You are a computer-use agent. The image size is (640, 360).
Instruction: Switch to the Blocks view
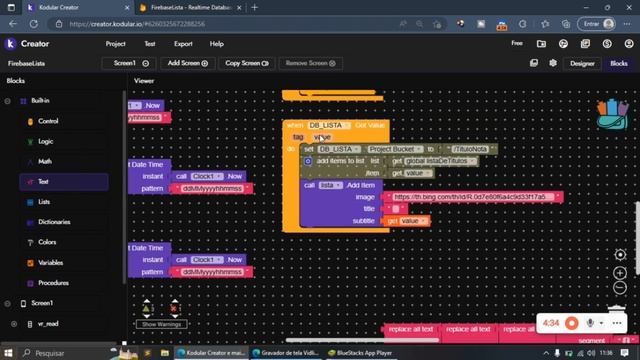[619, 63]
